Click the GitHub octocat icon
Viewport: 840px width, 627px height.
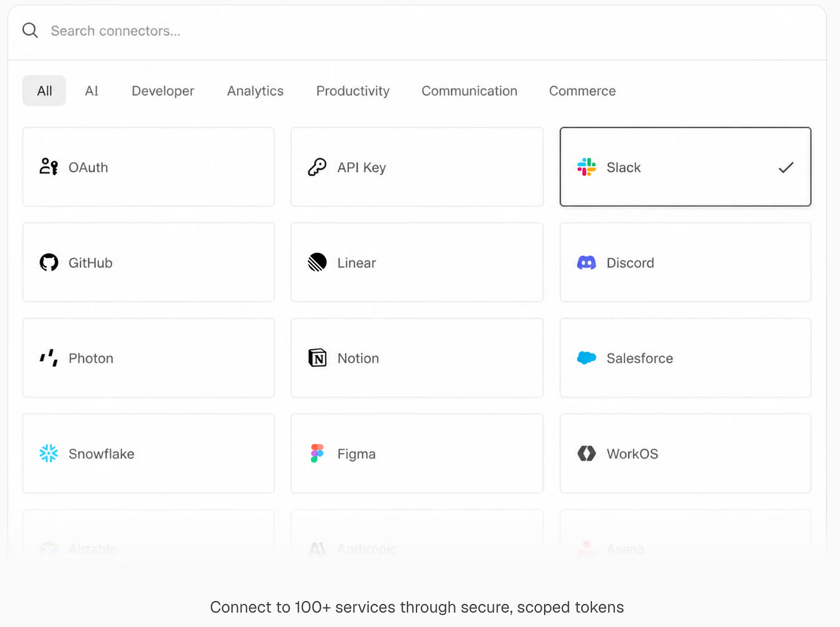coord(49,263)
